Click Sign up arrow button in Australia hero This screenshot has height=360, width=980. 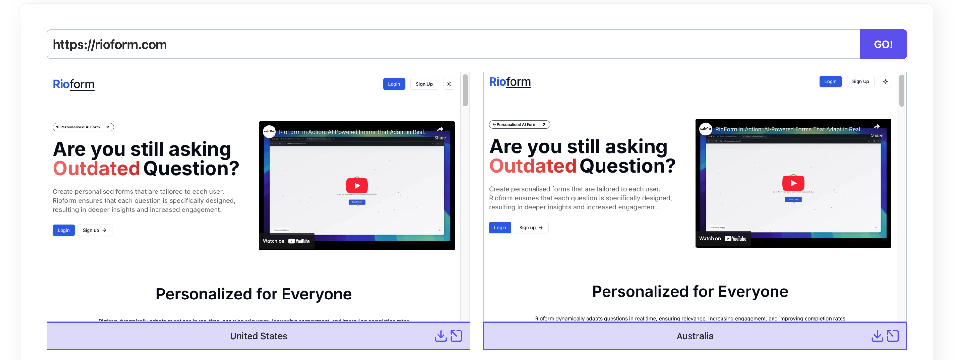(531, 227)
